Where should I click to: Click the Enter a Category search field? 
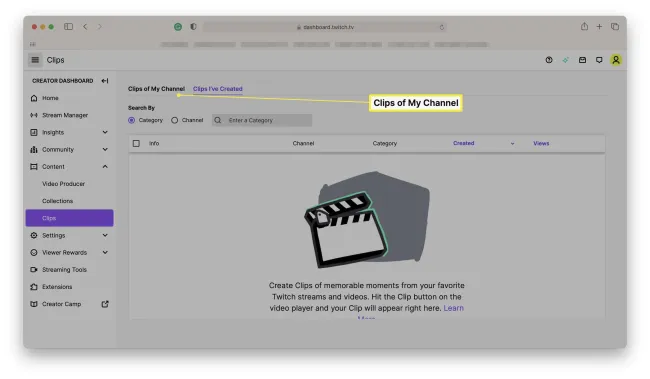262,120
